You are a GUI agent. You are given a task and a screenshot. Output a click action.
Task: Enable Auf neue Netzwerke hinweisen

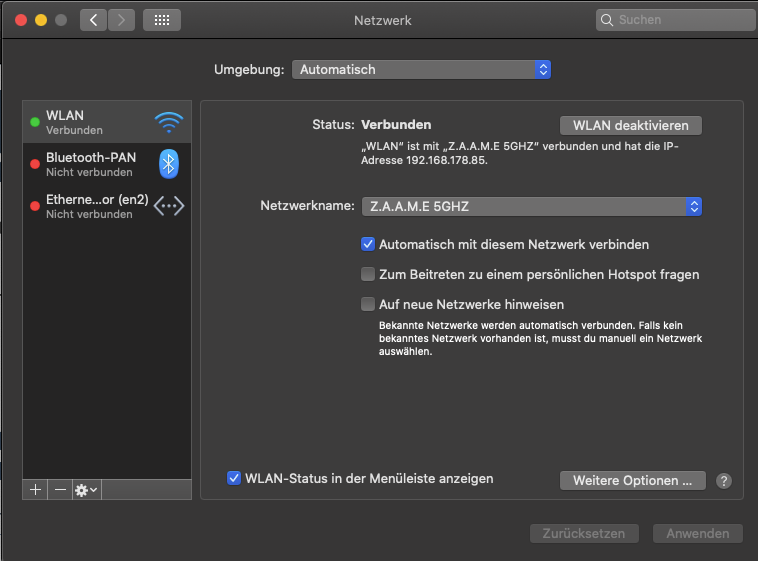[x=368, y=304]
